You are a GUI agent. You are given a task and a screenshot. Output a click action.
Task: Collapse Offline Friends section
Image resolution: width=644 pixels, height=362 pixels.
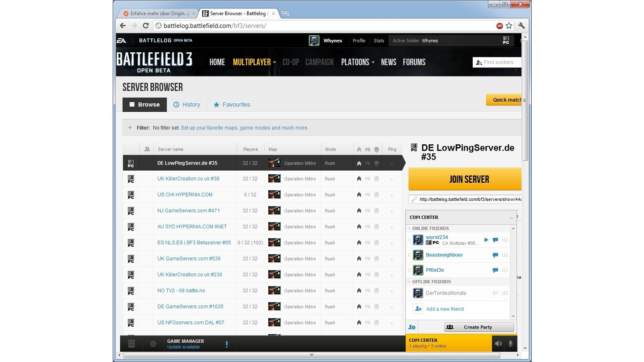point(409,282)
